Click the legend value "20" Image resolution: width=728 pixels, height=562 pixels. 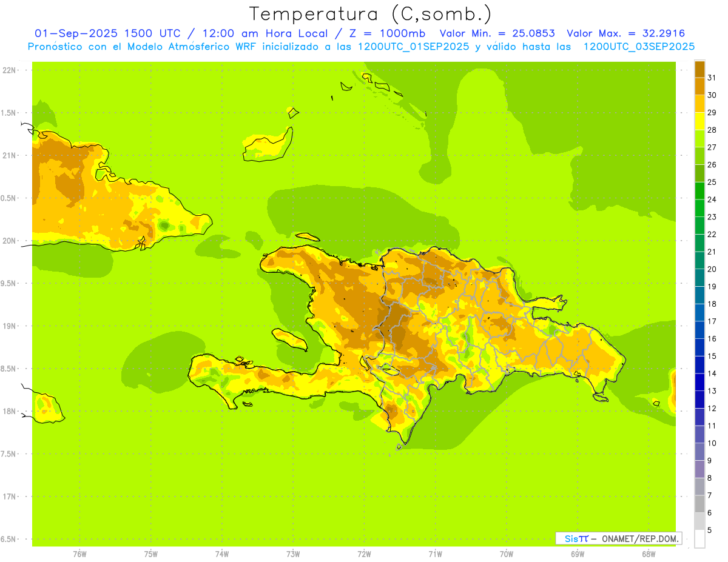[712, 269]
